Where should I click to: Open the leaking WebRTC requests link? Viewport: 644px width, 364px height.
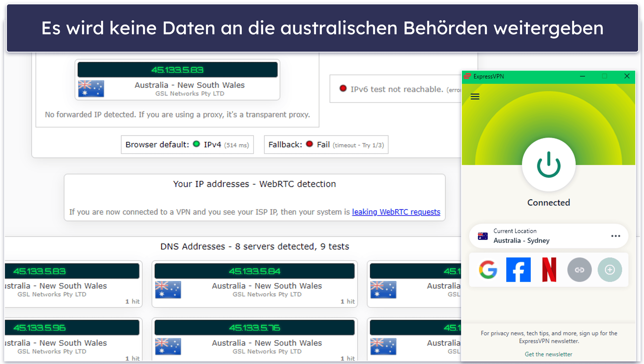click(x=396, y=212)
